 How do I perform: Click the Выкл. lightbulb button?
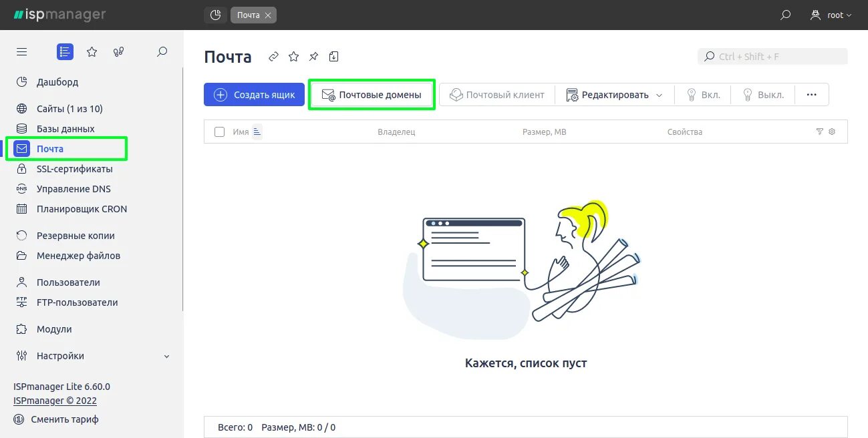762,95
